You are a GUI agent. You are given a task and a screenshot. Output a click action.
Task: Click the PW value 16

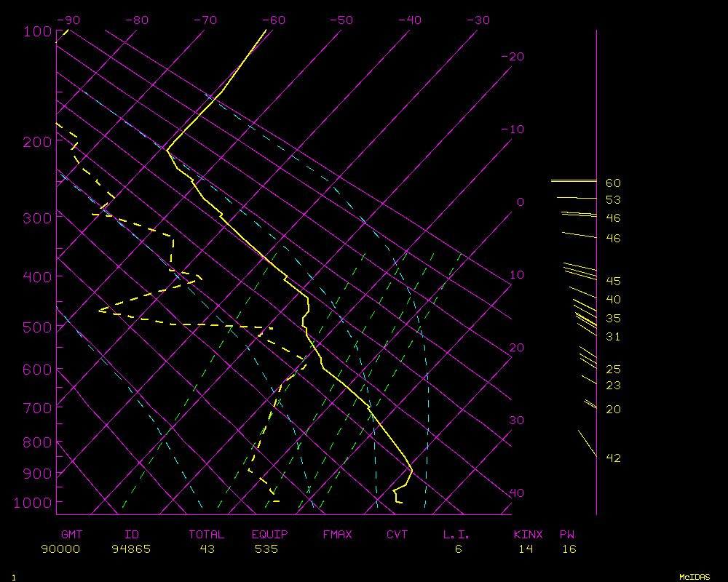[569, 549]
